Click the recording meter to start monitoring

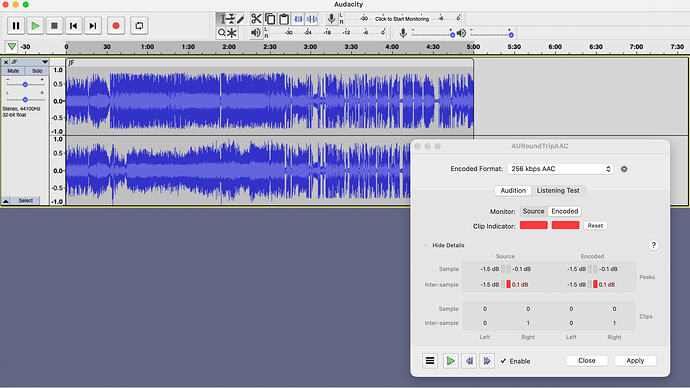402,19
